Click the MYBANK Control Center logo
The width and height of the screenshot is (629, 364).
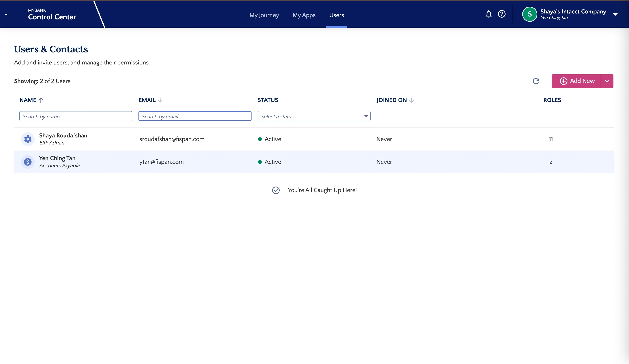coord(52,14)
